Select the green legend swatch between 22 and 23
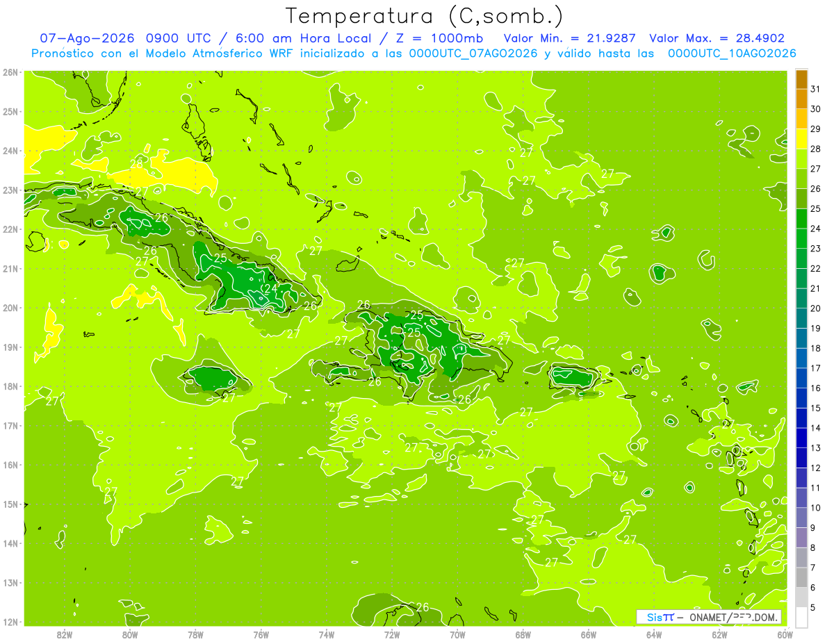The height and width of the screenshot is (644, 834). tap(801, 258)
